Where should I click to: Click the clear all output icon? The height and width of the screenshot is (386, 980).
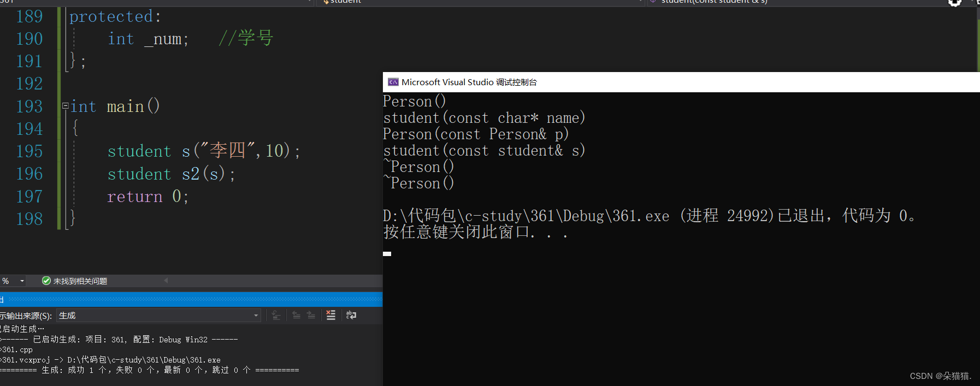click(330, 315)
